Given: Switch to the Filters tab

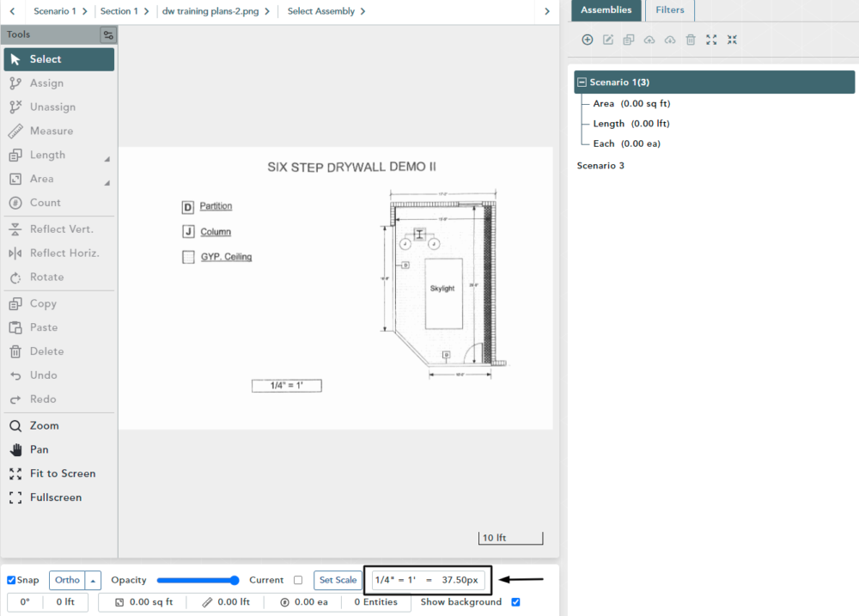Looking at the screenshot, I should tap(670, 10).
